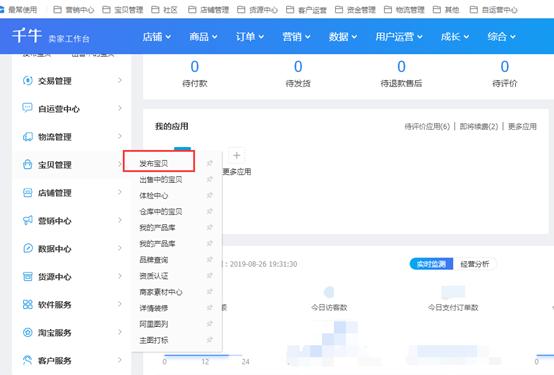Select 仓库中的宝贝 from the submenu
Image resolution: width=554 pixels, height=375 pixels.
(161, 211)
